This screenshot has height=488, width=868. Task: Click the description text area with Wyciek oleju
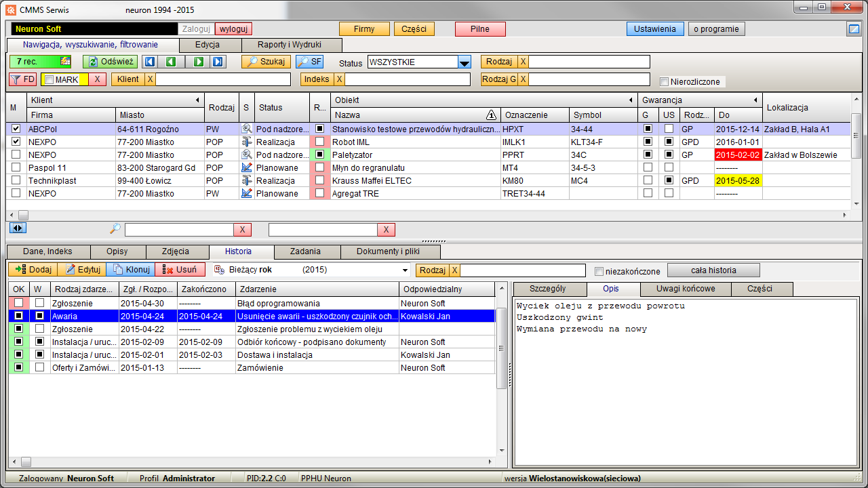685,382
